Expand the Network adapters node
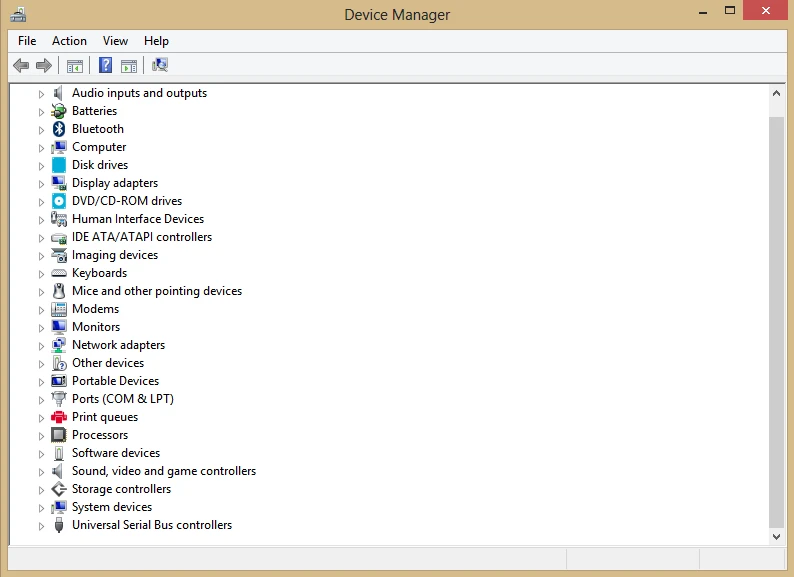 click(x=42, y=345)
